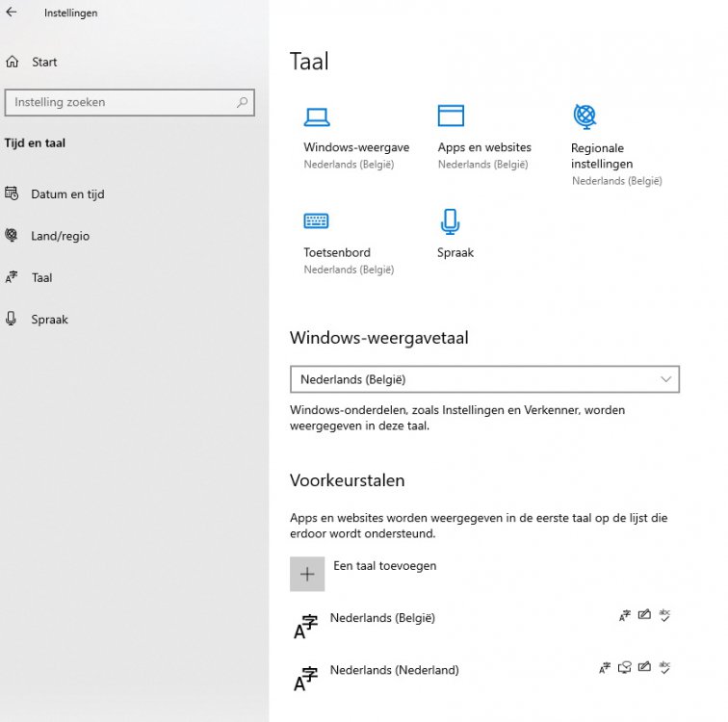
Task: Open the Regionale instellingen globe icon
Action: tap(585, 116)
